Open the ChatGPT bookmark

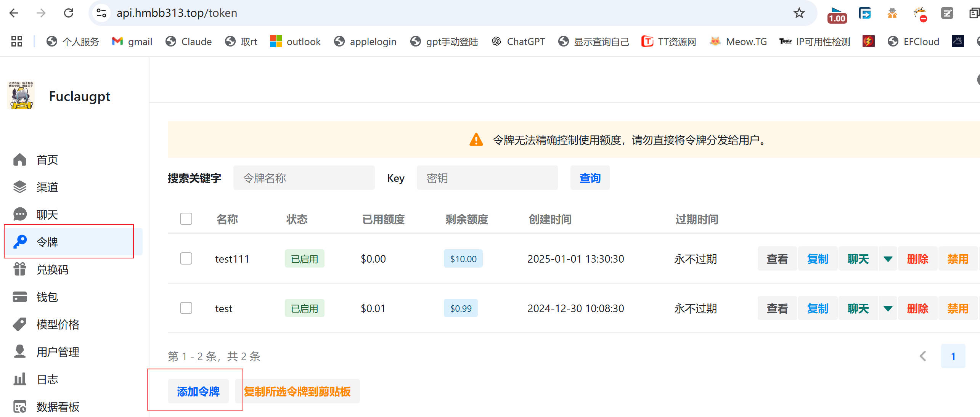[x=518, y=41]
